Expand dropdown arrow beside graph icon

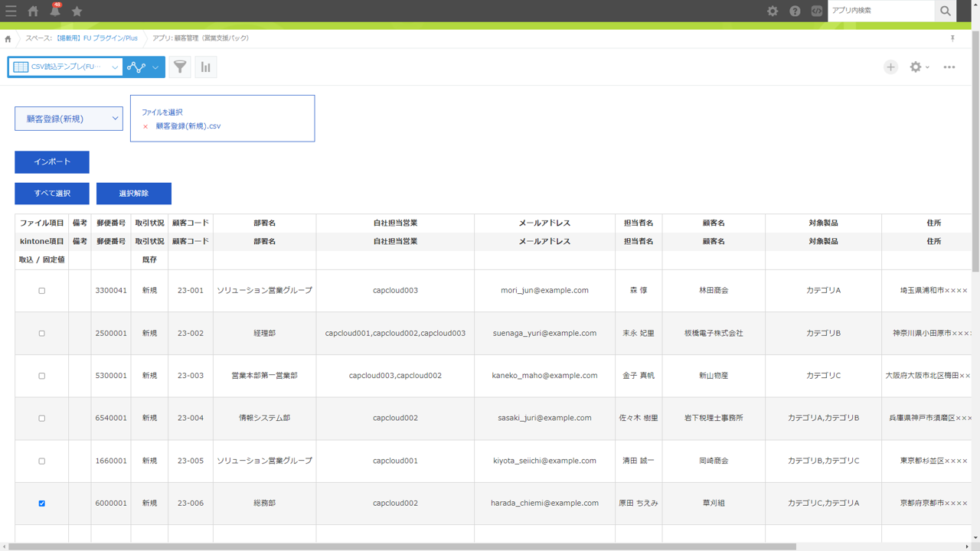(155, 67)
